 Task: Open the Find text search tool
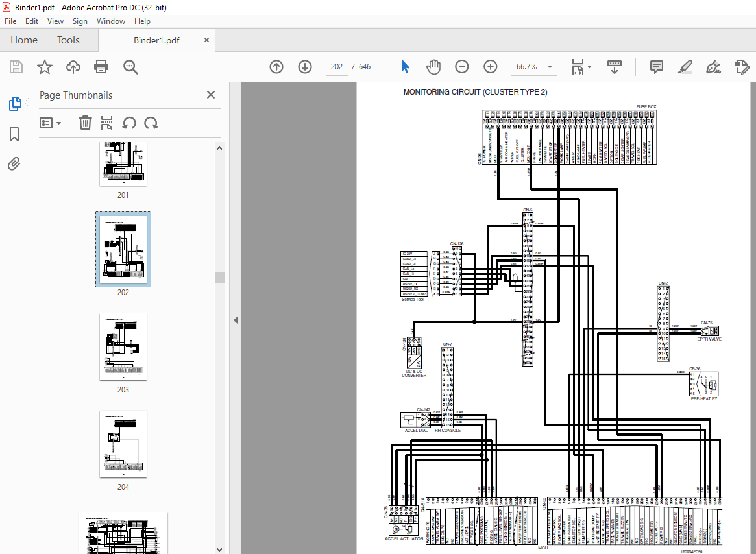coord(130,67)
